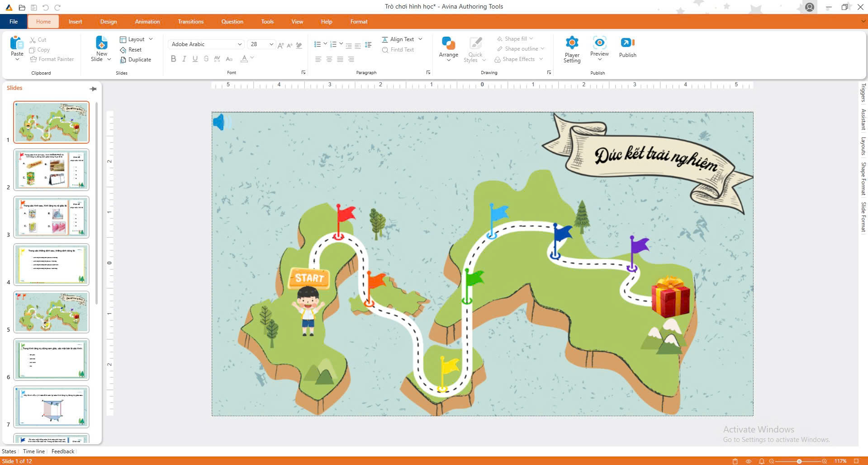Image resolution: width=868 pixels, height=465 pixels.
Task: Click the Paste clipboard icon
Action: pyautogui.click(x=17, y=43)
